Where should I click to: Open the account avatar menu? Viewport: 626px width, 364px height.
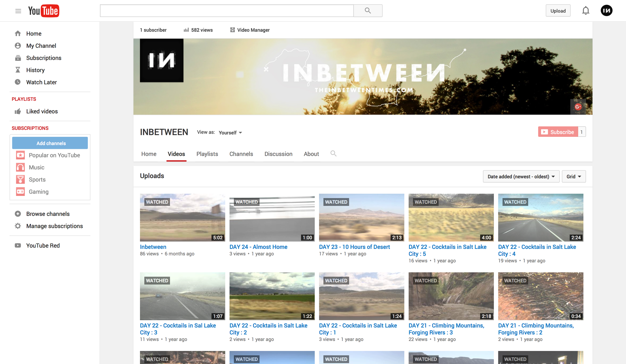[606, 11]
